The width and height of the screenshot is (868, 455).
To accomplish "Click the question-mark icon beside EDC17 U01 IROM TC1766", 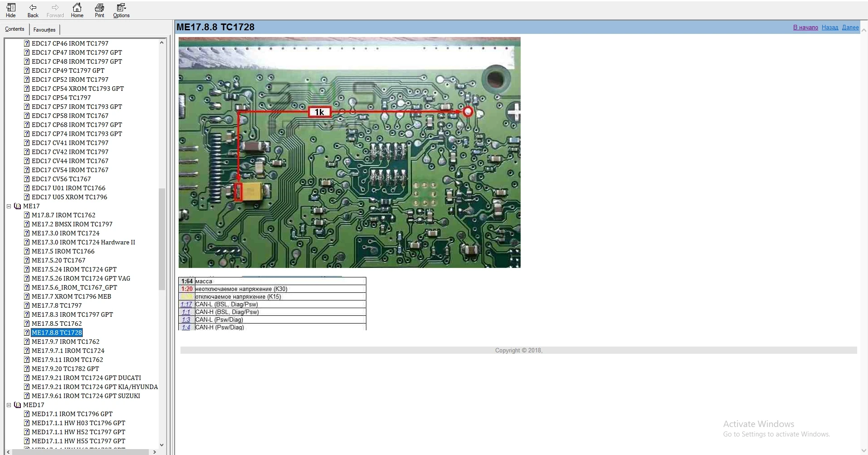I will [26, 188].
